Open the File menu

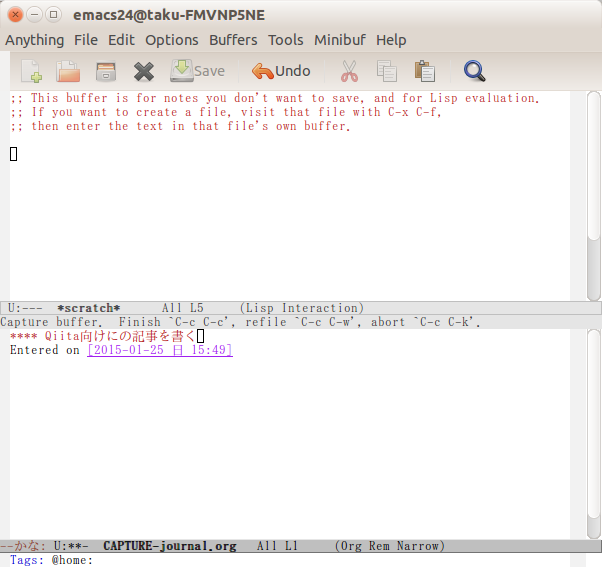86,40
